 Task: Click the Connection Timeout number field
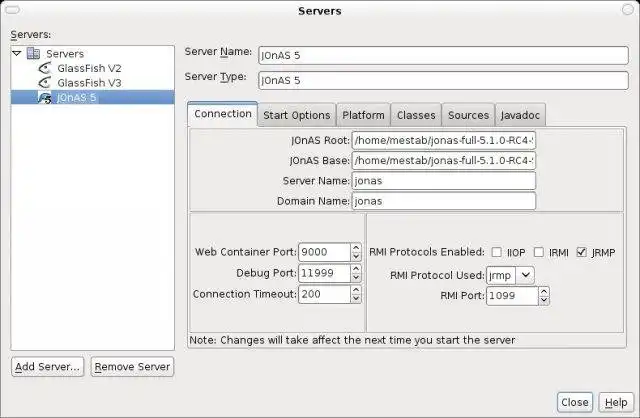click(x=324, y=294)
